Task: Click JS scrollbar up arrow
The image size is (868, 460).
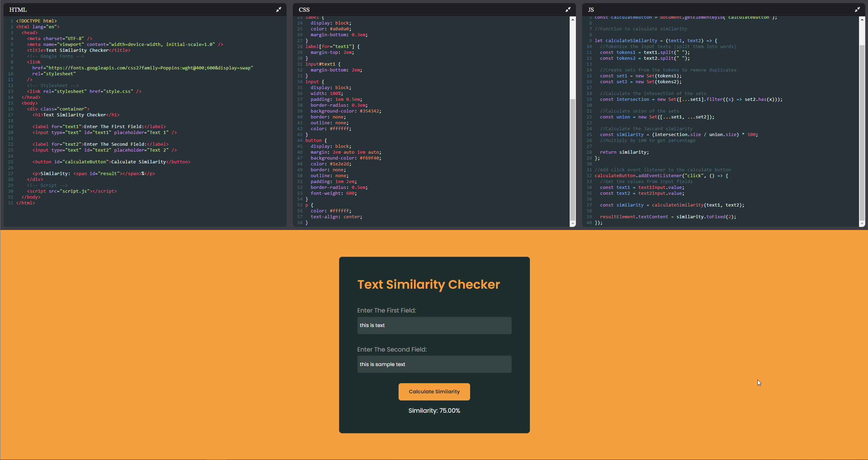Action: click(862, 20)
